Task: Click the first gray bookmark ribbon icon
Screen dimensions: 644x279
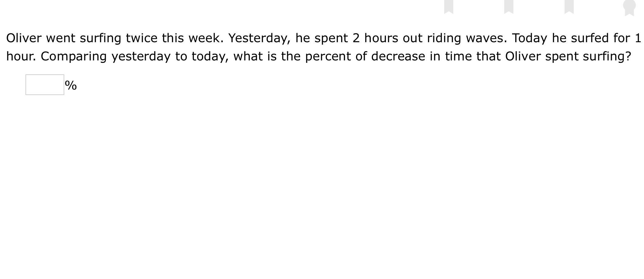Action: coord(449,7)
